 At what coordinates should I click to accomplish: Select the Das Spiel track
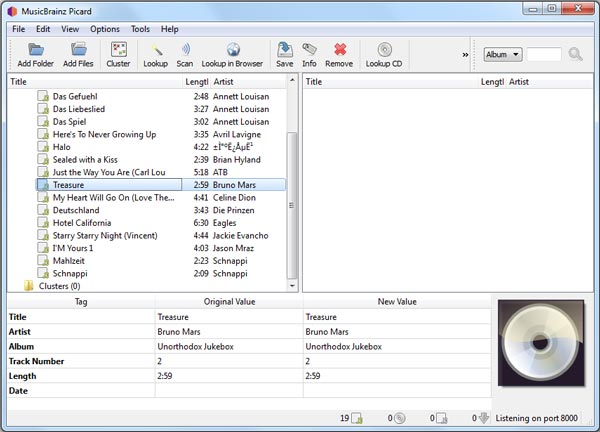(x=161, y=122)
